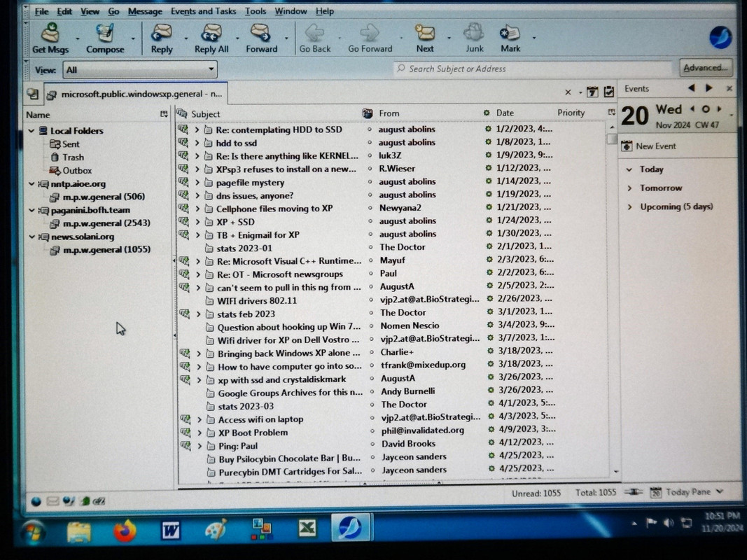Open Mail from status bar envelope icon
The image size is (747, 560).
(53, 501)
